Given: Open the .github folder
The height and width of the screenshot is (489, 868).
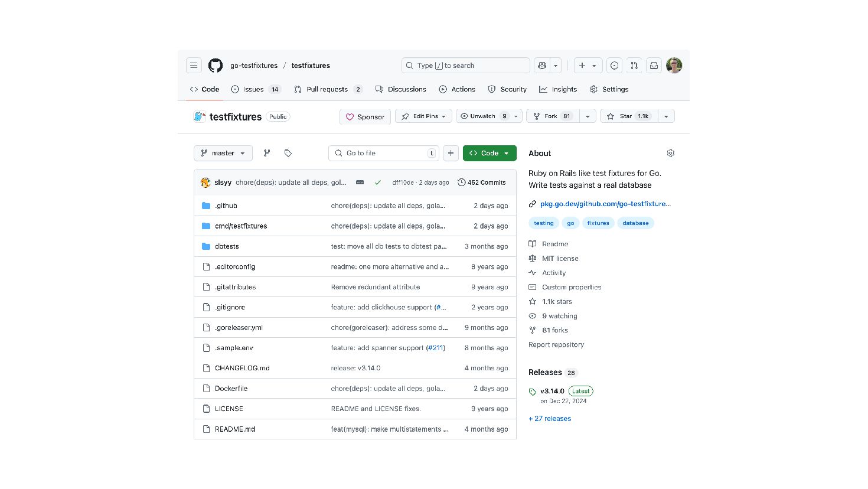Looking at the screenshot, I should tap(226, 206).
